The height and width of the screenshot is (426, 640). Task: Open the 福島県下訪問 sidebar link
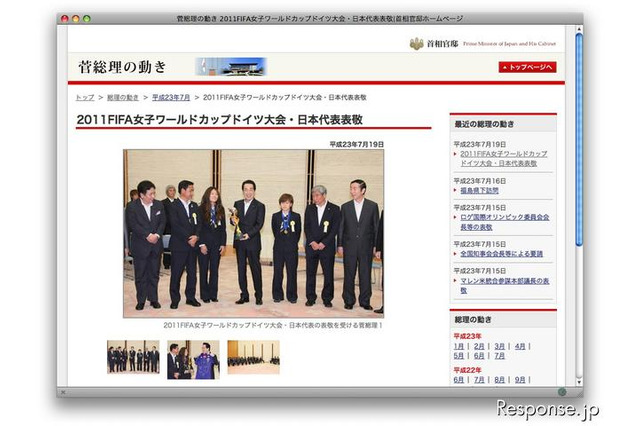tap(480, 191)
